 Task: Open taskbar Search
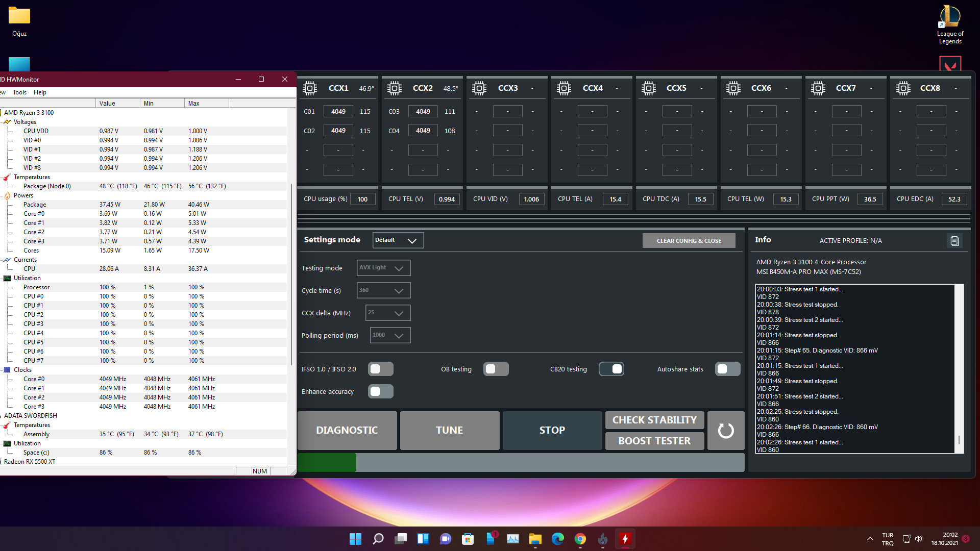(x=378, y=539)
